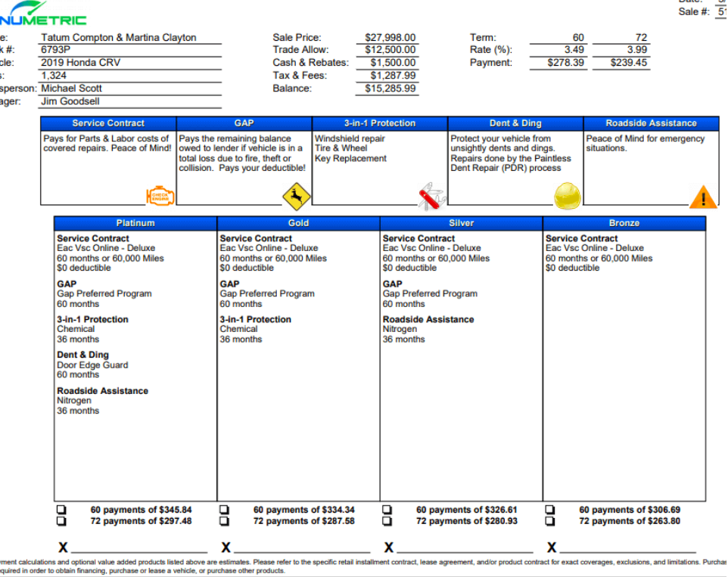Click salesperson name Michael Scott
This screenshot has width=728, height=577.
point(71,88)
